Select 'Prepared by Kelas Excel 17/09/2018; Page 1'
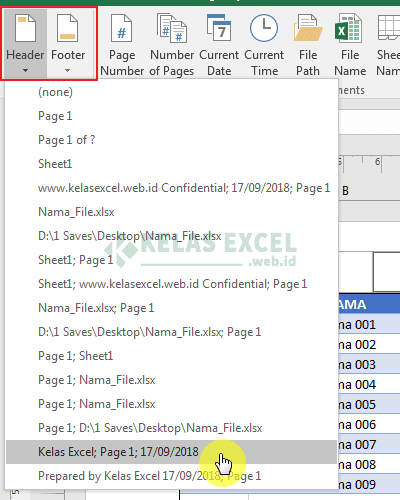This screenshot has height=500, width=400. (x=172, y=476)
